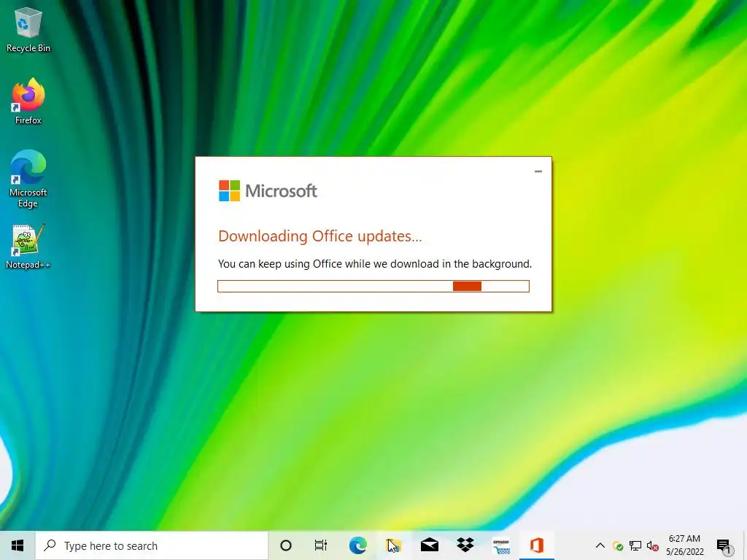Open the Windows Start menu

(18, 545)
